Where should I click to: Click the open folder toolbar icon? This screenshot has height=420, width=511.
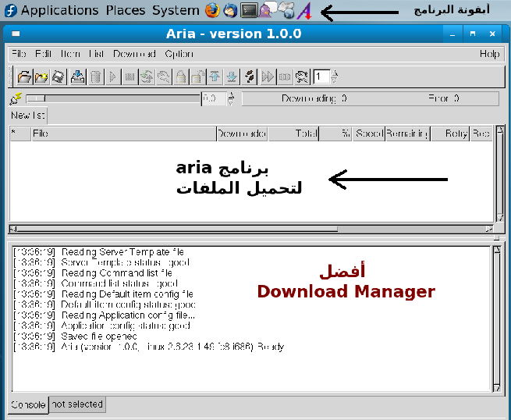(24, 77)
